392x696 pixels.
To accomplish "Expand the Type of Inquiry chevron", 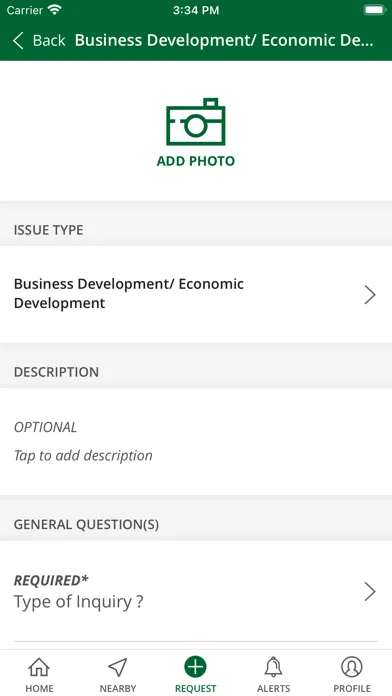I will pyautogui.click(x=370, y=592).
